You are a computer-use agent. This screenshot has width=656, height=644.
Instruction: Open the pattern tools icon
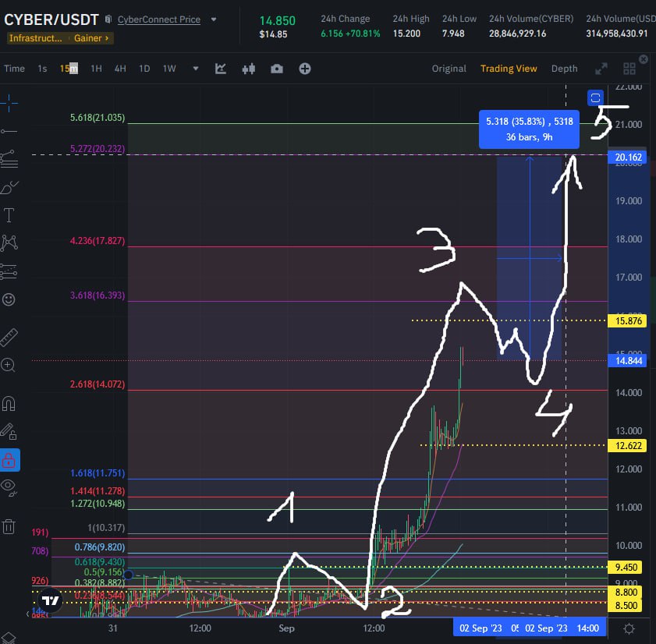click(x=9, y=242)
